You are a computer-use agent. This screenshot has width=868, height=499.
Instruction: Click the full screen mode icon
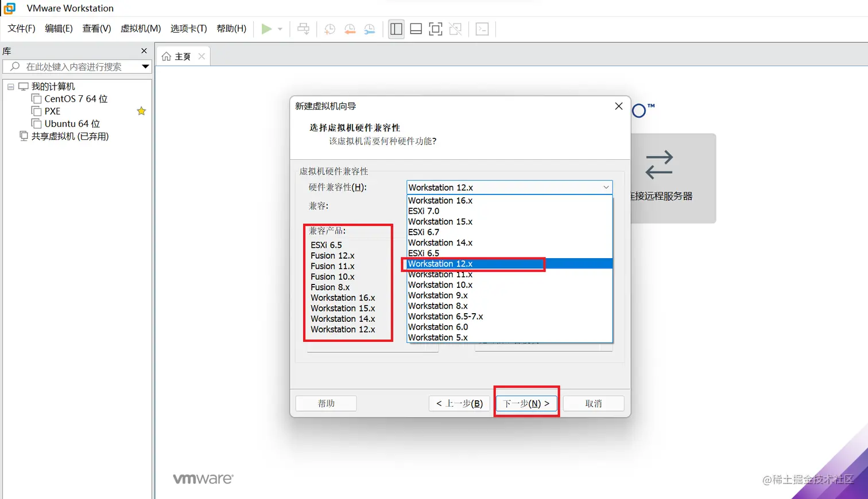(x=436, y=29)
